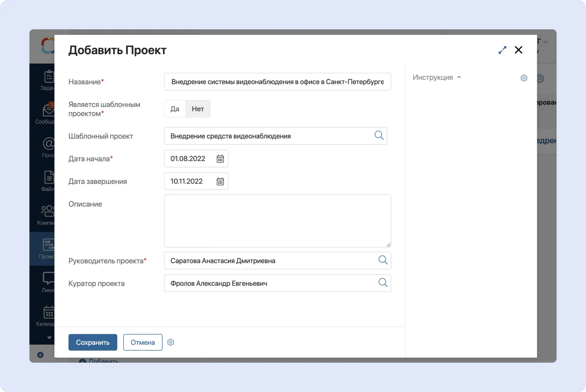
Task: Click the Отмена button
Action: click(x=142, y=342)
